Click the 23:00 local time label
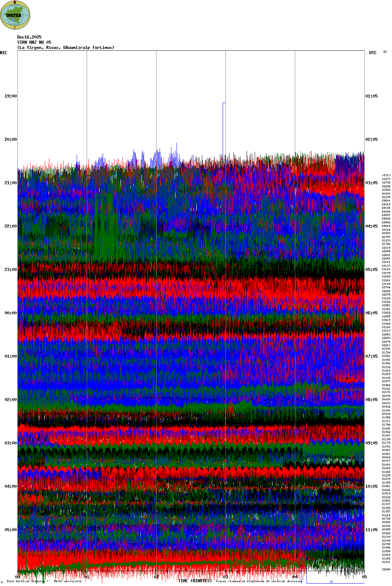 click(x=10, y=270)
